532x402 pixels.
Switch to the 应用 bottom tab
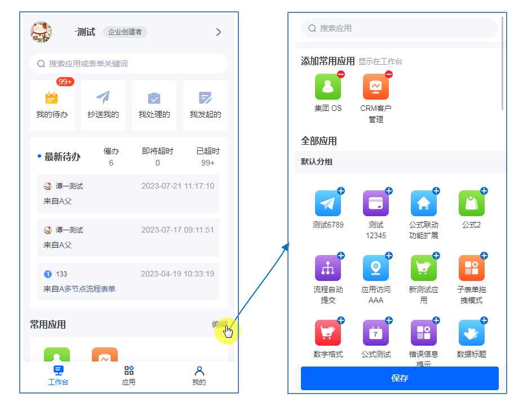(x=128, y=375)
